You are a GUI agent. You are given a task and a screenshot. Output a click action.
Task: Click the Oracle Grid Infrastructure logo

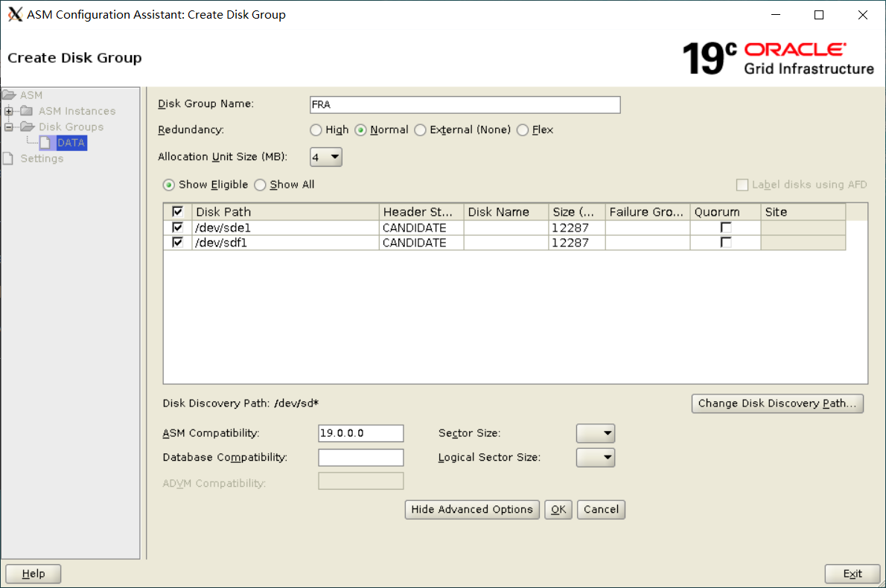pos(808,60)
